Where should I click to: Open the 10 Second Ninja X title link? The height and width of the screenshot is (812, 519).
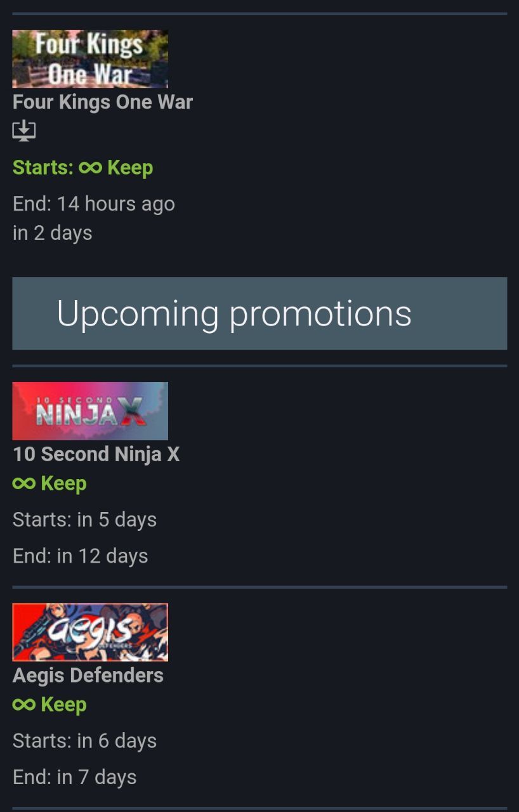(96, 454)
